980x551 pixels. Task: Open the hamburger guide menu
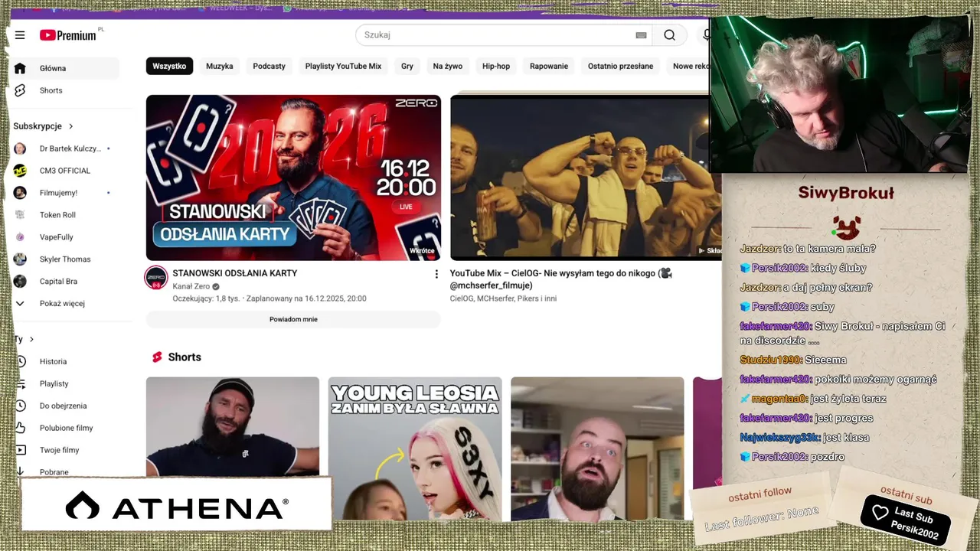coord(20,35)
